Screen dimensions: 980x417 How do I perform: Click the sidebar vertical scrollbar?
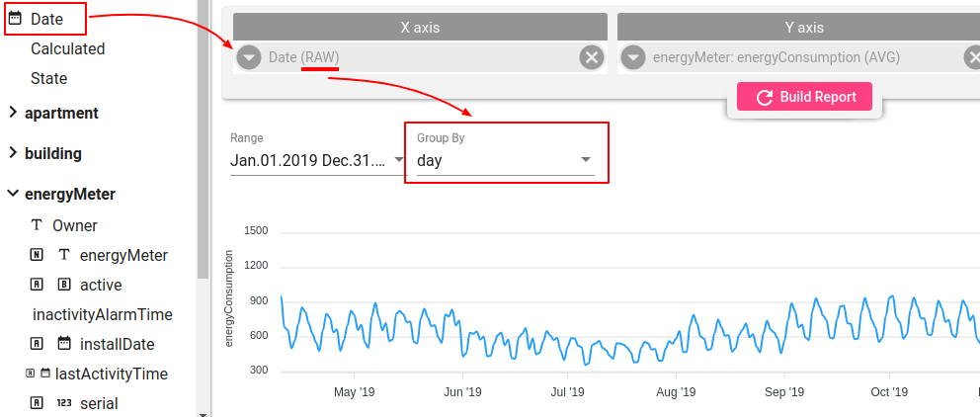pyautogui.click(x=203, y=138)
